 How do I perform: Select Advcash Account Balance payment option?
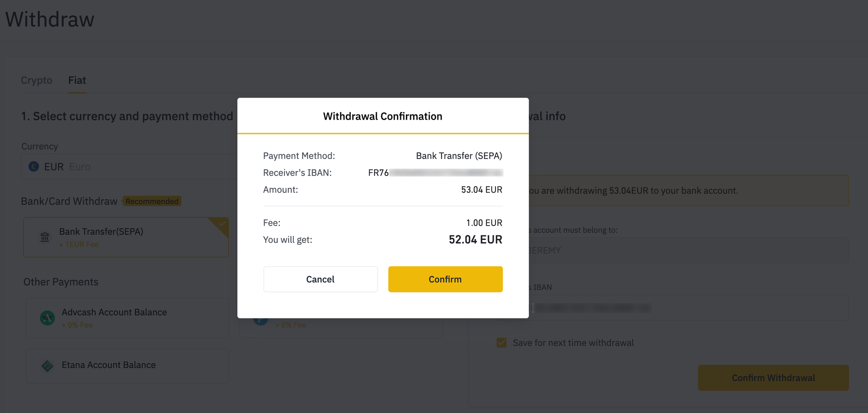click(127, 318)
